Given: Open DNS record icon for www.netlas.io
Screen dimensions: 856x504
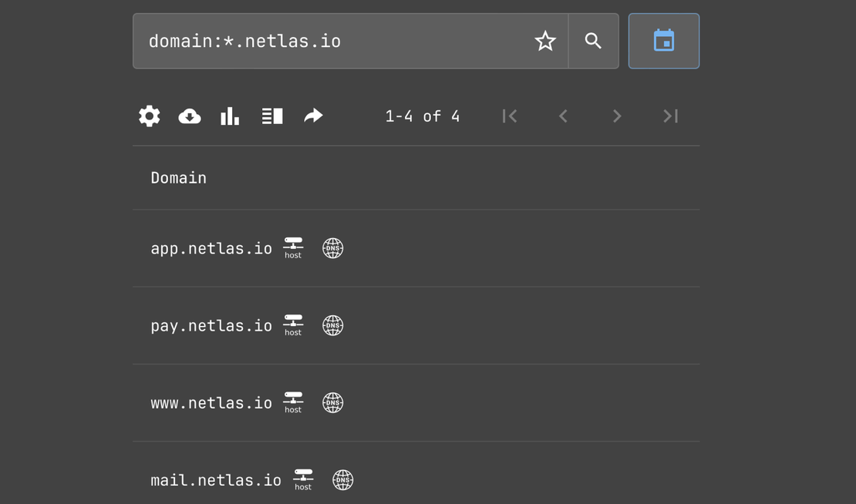Looking at the screenshot, I should [x=332, y=402].
